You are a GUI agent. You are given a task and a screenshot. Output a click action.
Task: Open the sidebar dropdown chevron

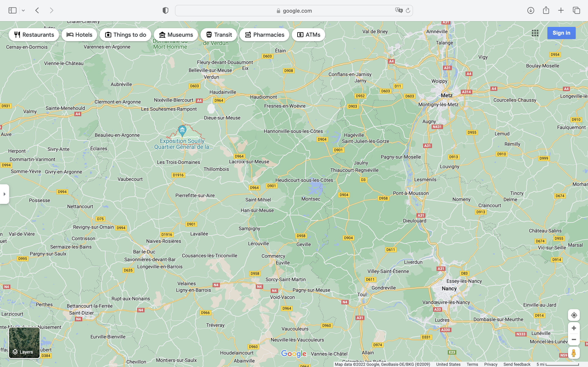coord(23,10)
